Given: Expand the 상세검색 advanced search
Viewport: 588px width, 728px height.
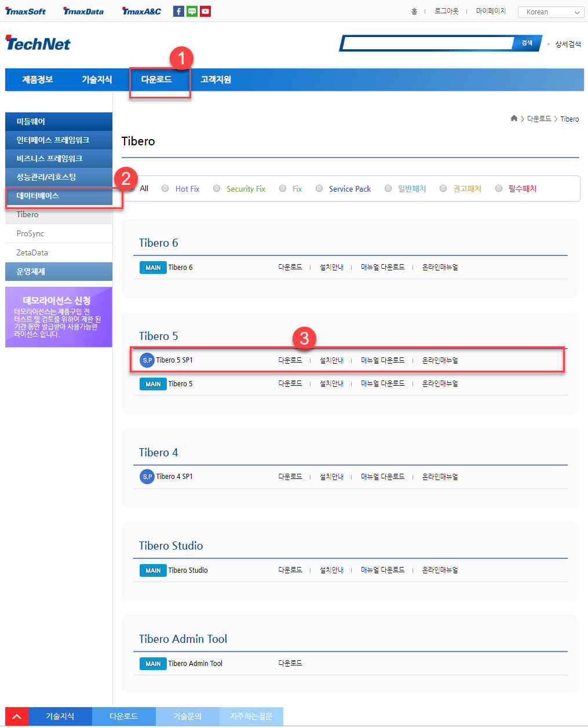Looking at the screenshot, I should click(x=568, y=44).
